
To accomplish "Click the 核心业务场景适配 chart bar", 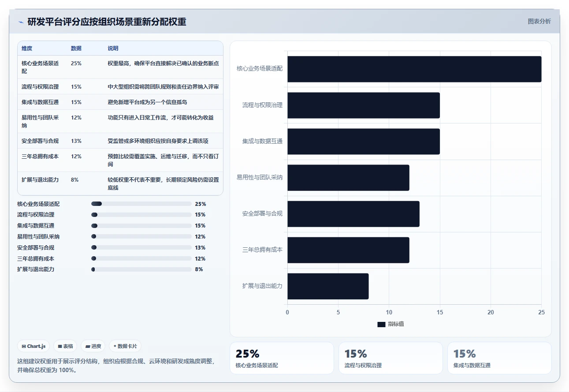I will 414,69.
